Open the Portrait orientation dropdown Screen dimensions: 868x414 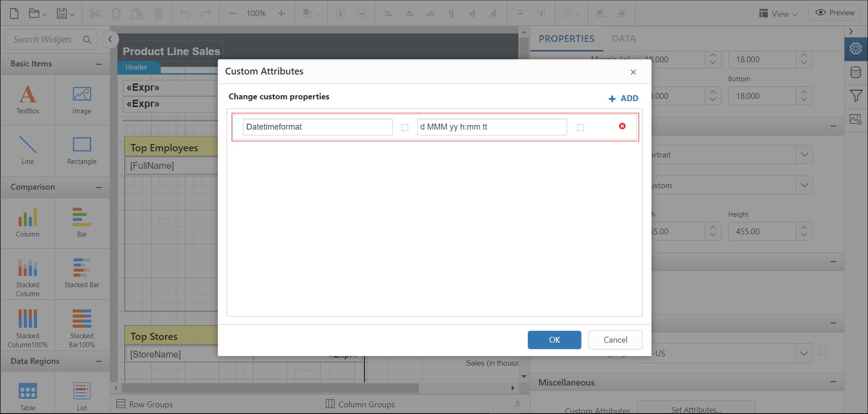click(804, 154)
